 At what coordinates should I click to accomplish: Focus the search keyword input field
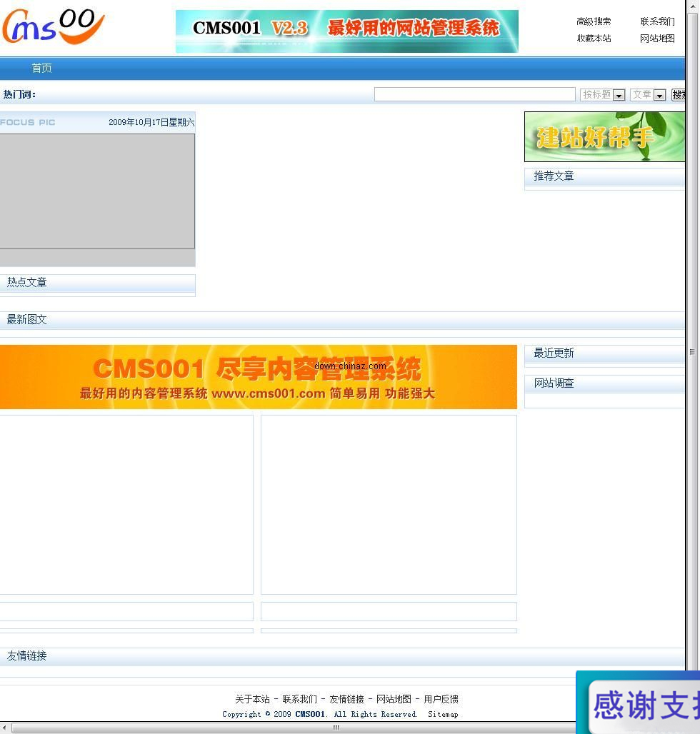(x=475, y=94)
